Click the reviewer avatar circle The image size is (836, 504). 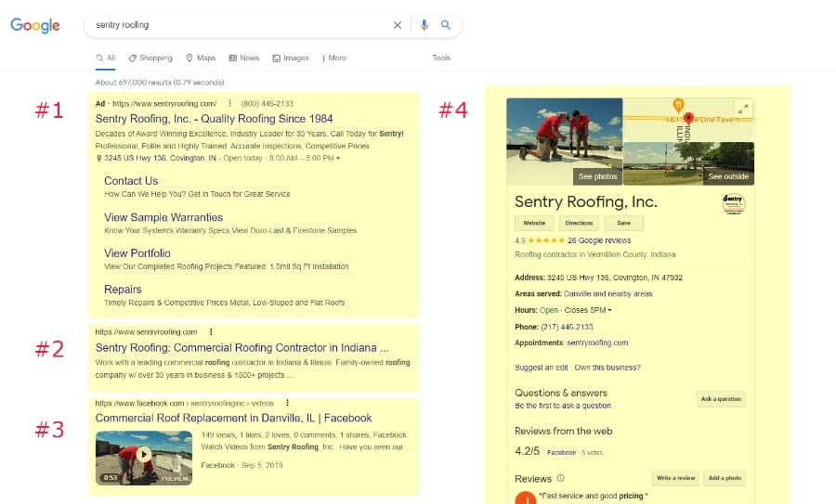point(525,498)
